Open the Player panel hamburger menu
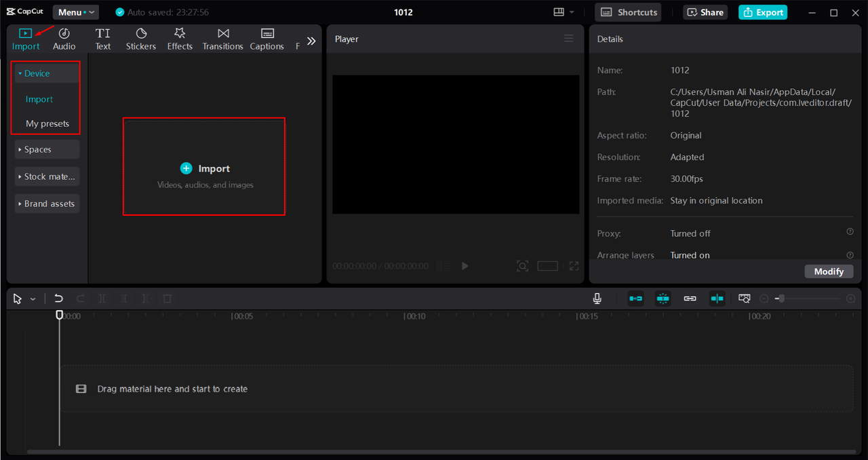Screen dimensions: 868x460 pyautogui.click(x=569, y=39)
